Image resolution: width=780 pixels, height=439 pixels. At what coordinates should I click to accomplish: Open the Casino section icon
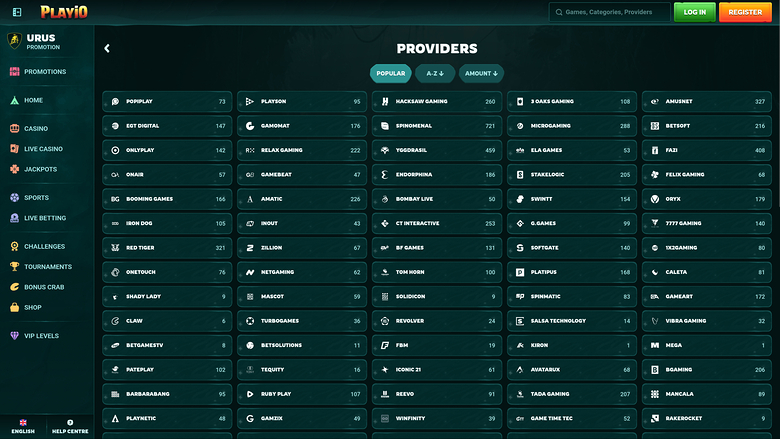(x=14, y=129)
